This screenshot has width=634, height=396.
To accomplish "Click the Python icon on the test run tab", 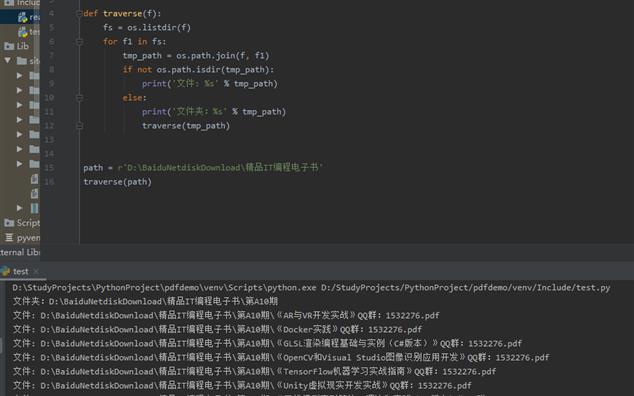I will pyautogui.click(x=5, y=271).
